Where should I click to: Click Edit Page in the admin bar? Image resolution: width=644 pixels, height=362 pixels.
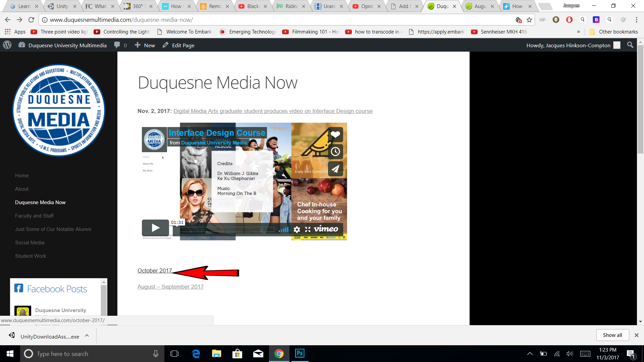[x=178, y=45]
